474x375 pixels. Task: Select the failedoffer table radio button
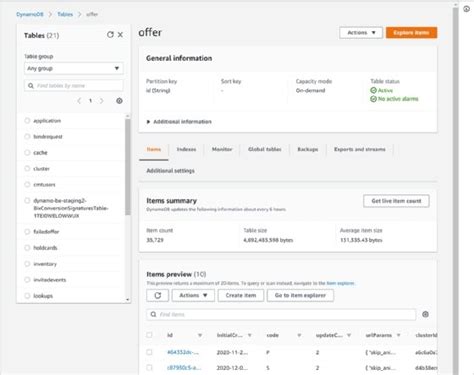click(x=27, y=231)
